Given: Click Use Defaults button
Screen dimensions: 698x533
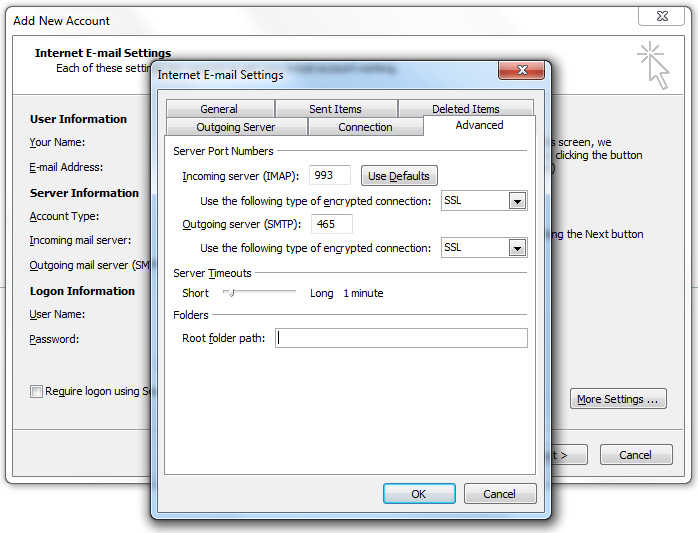Looking at the screenshot, I should coord(399,176).
